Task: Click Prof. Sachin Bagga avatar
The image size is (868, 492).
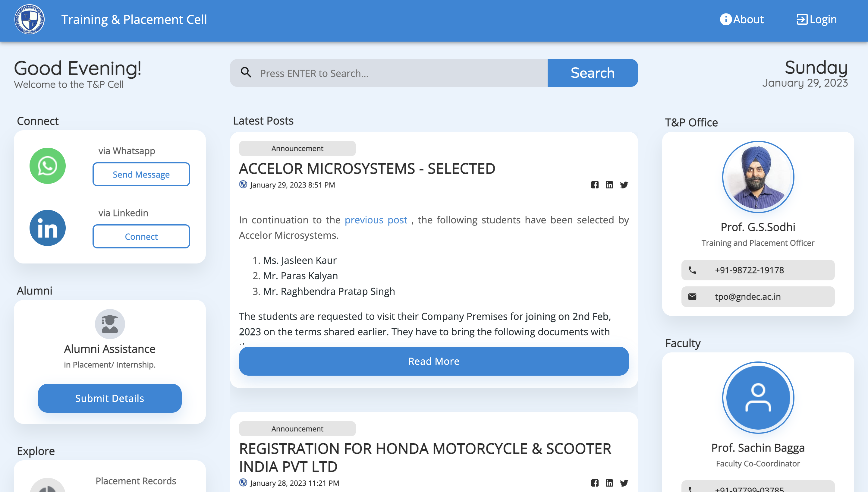Action: [x=758, y=397]
